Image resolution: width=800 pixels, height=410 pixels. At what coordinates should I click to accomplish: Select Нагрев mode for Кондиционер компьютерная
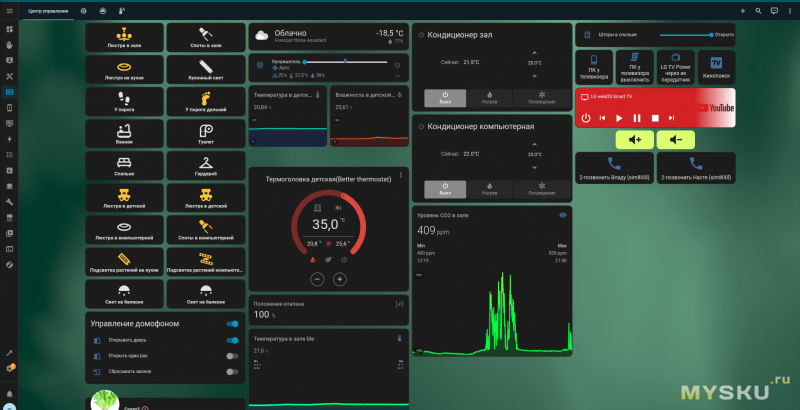tap(490, 187)
